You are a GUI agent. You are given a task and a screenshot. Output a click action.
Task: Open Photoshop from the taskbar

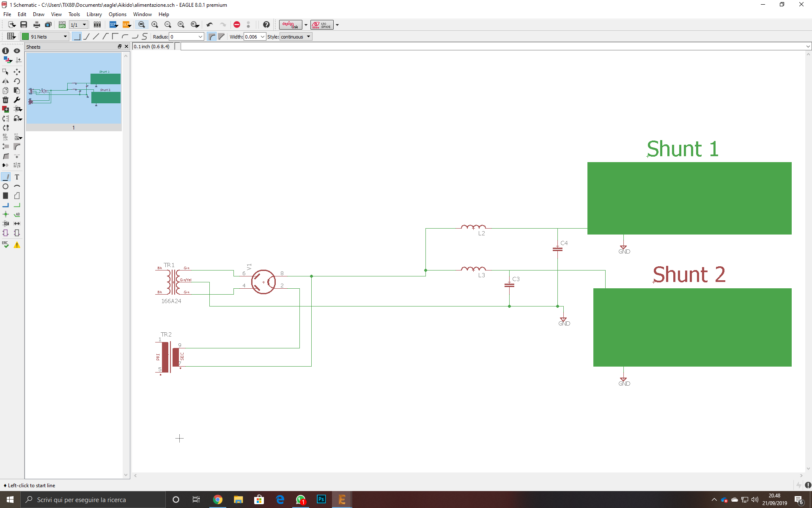[x=321, y=500]
